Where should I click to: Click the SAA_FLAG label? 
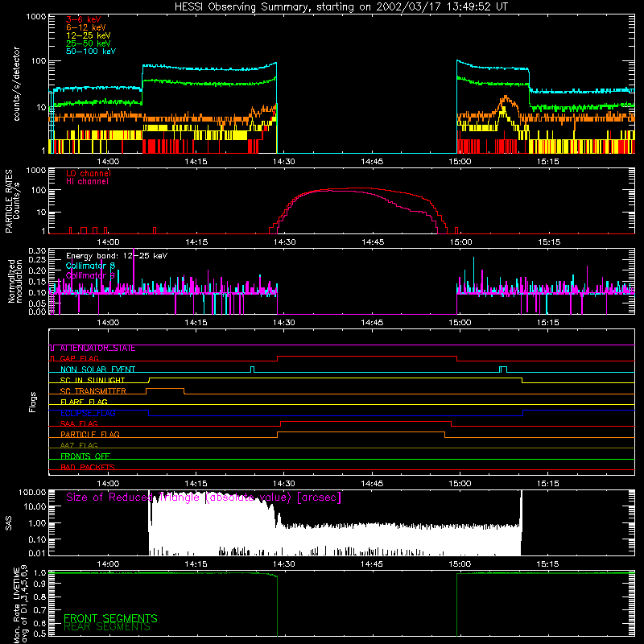[x=79, y=423]
